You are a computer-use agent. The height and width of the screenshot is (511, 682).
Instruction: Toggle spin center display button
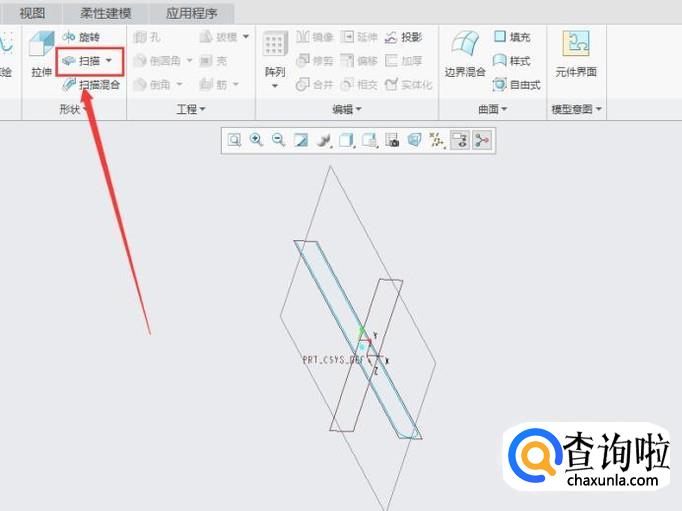pyautogui.click(x=481, y=140)
